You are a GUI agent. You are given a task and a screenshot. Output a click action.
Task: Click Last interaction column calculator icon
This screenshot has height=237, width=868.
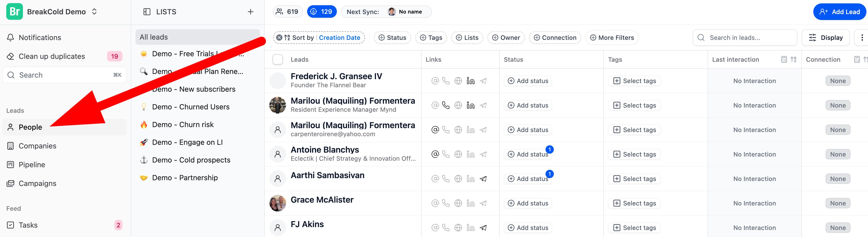click(784, 60)
